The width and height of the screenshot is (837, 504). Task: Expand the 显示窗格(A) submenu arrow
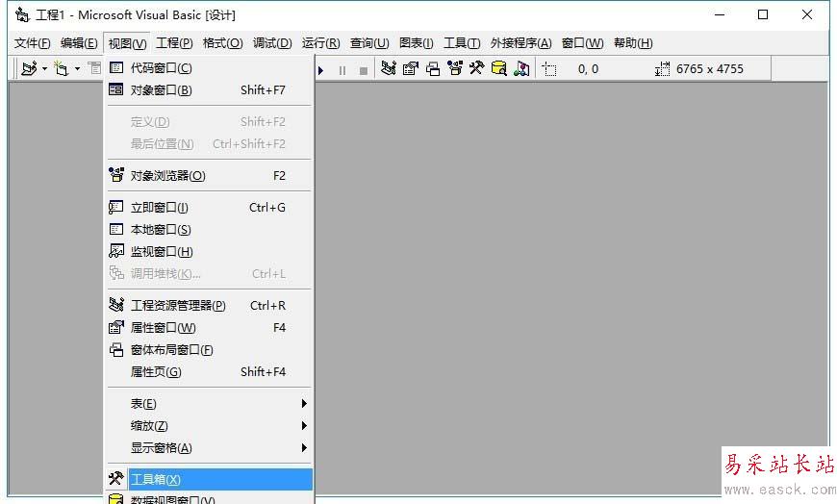(304, 448)
